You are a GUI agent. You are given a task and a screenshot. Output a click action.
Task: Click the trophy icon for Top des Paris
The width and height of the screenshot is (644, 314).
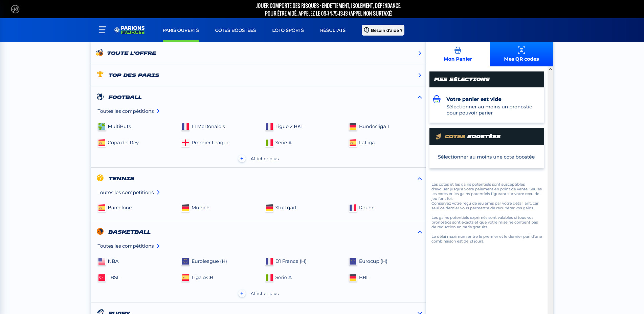[100, 75]
